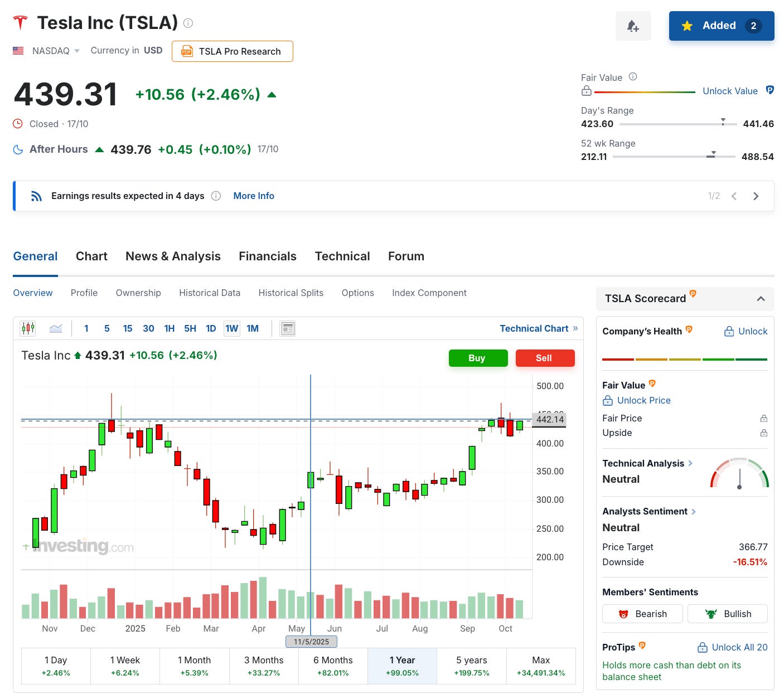
Task: Click the Pro badge beside TSLA Scorecard
Action: click(x=693, y=293)
